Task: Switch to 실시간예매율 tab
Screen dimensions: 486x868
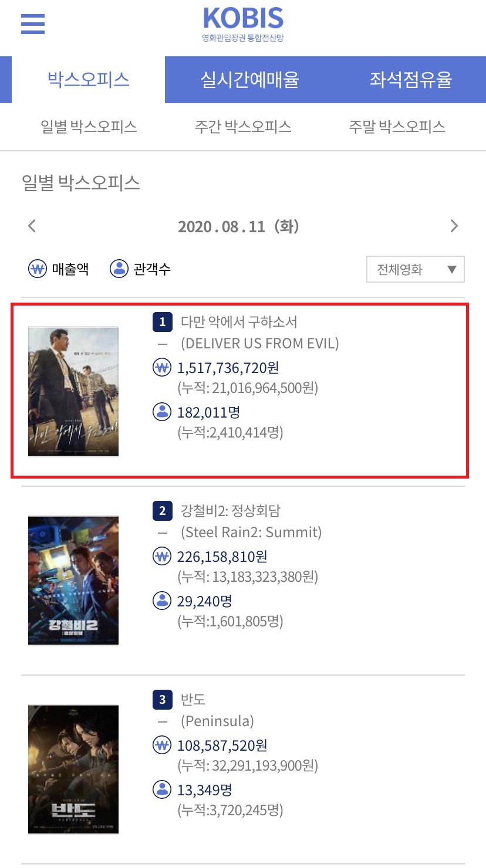Action: click(250, 80)
